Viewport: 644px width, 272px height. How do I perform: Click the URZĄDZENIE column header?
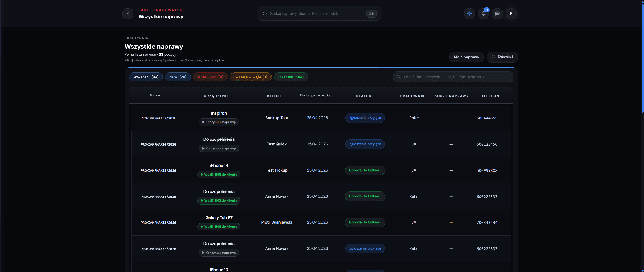point(216,96)
